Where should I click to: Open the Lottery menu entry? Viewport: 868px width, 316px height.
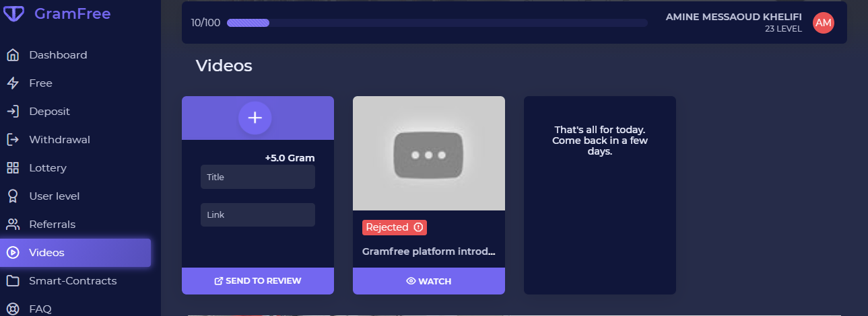(x=48, y=168)
